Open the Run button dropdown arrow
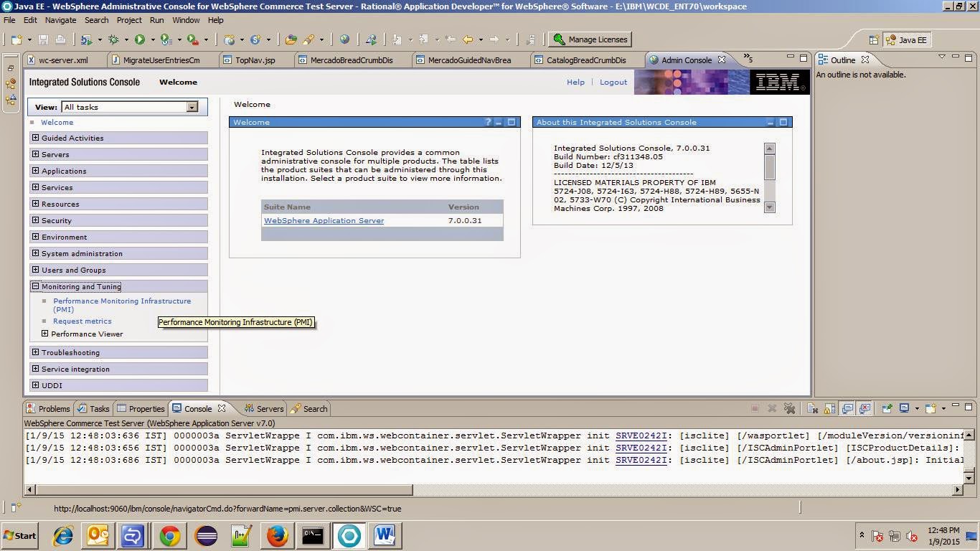The width and height of the screenshot is (980, 551). pos(152,40)
